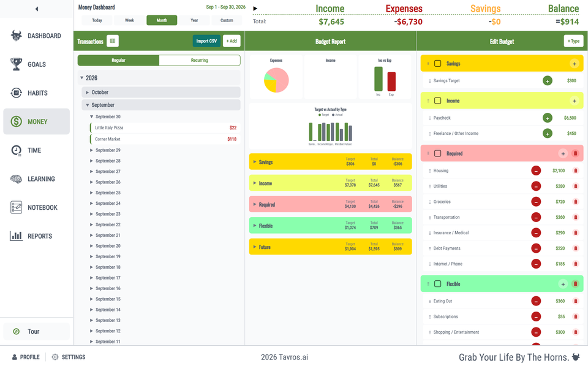Click the table view icon beside Transactions

pos(113,41)
